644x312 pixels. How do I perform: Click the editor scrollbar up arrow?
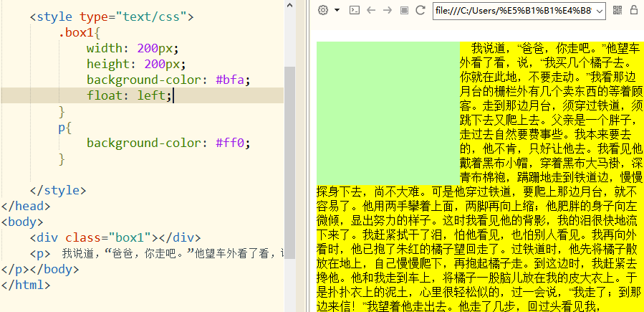click(x=289, y=5)
